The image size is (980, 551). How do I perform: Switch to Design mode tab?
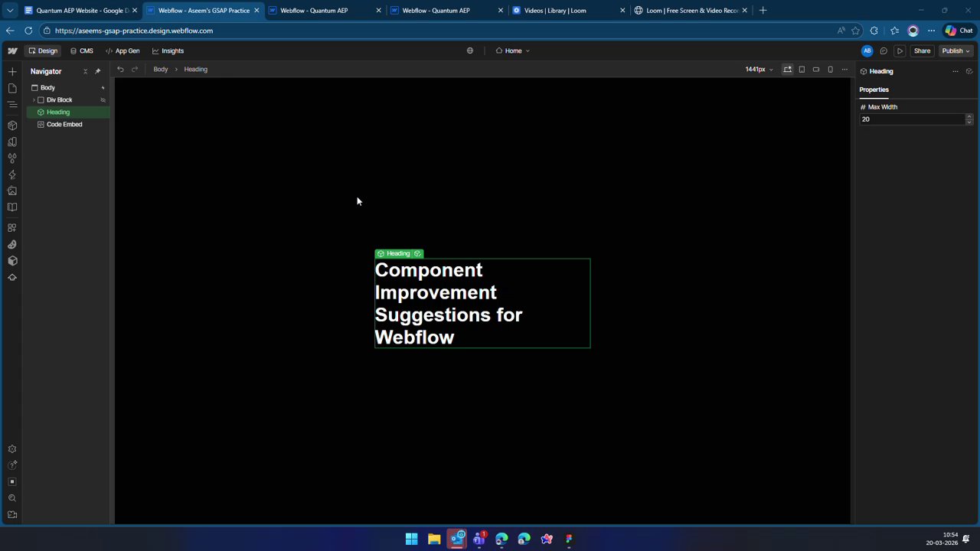point(43,51)
